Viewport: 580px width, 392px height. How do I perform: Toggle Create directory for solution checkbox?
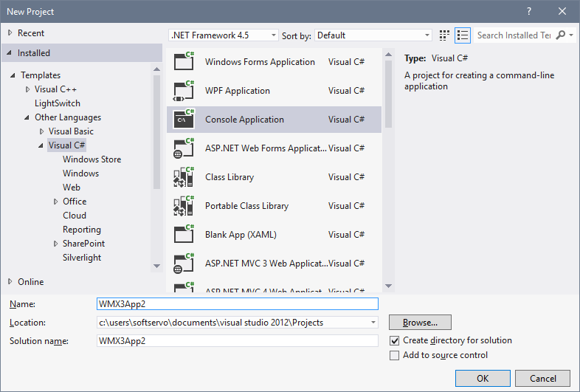(395, 340)
